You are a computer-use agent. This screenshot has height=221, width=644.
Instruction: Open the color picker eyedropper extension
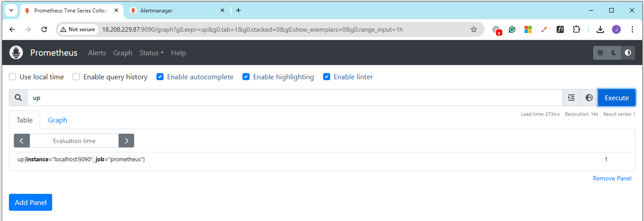coord(544,29)
